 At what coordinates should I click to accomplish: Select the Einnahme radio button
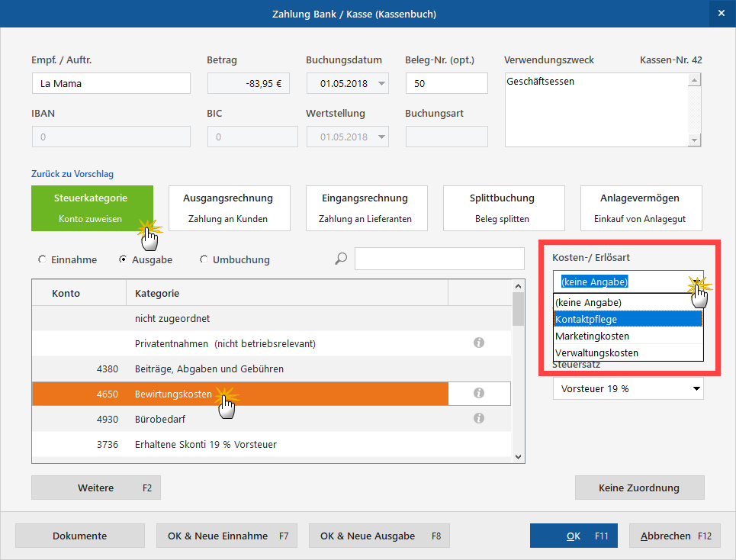pyautogui.click(x=42, y=259)
